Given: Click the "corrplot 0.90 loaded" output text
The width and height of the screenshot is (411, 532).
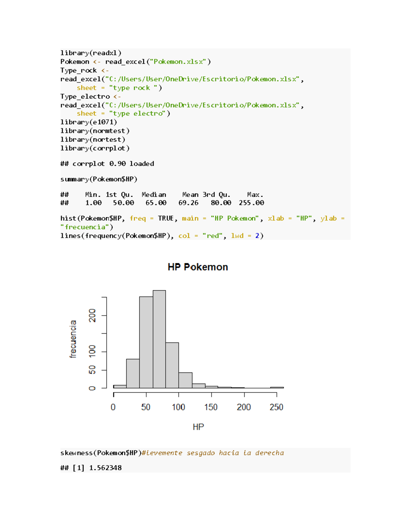Looking at the screenshot, I should pos(113,163).
